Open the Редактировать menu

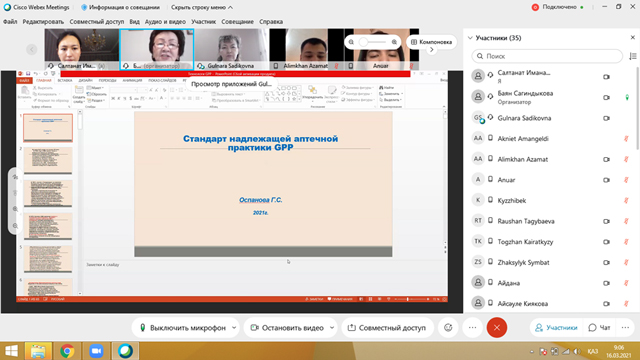43,22
